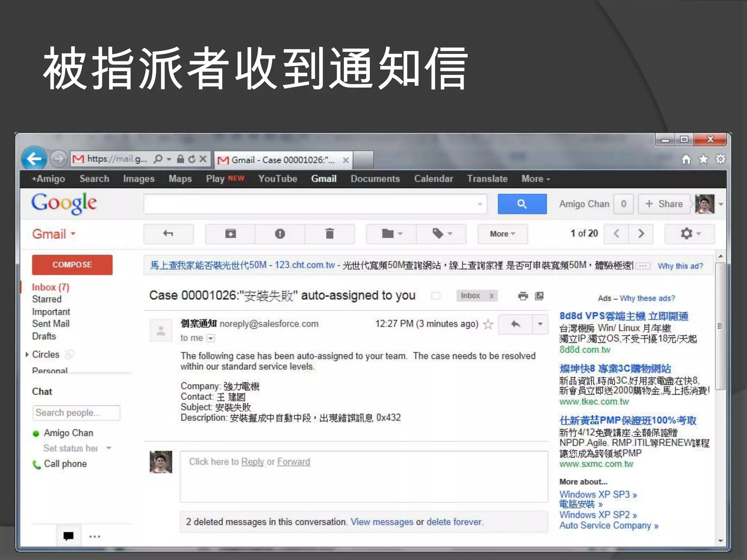Click the chat bubble icon at bottom
Viewport: 747px width, 560px height.
point(68,536)
